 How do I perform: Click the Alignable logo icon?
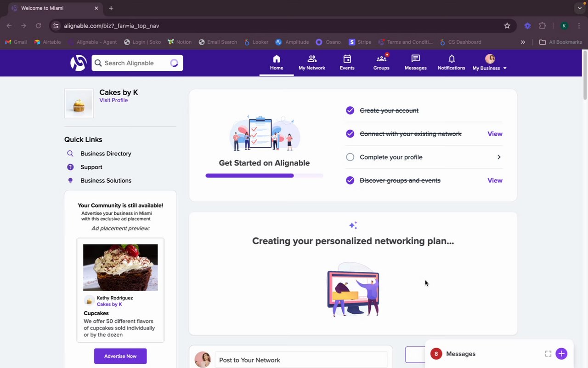coord(79,63)
